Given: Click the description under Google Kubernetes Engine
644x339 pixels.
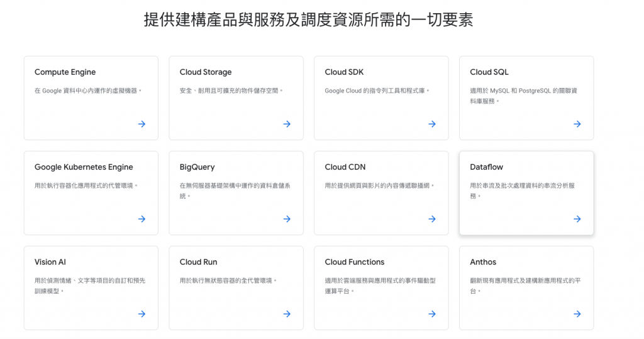Looking at the screenshot, I should tap(86, 186).
